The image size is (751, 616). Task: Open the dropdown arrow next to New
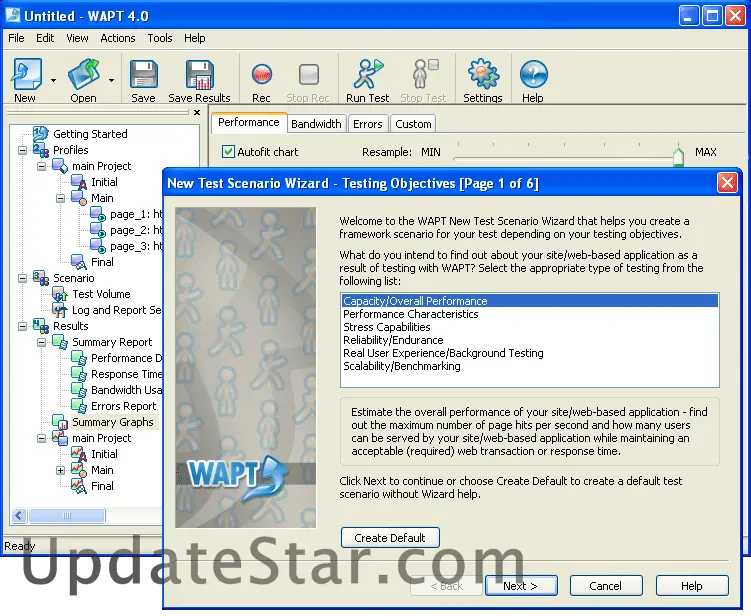coord(53,80)
